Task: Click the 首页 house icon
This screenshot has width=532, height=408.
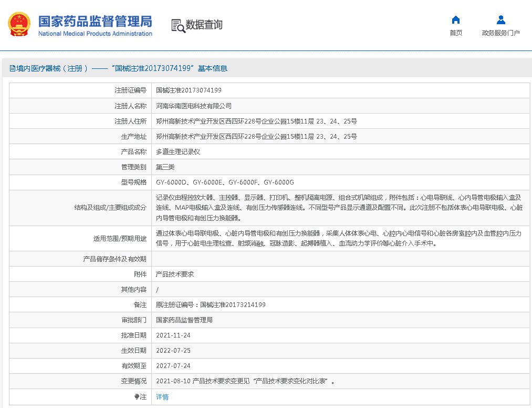Action: pyautogui.click(x=456, y=20)
